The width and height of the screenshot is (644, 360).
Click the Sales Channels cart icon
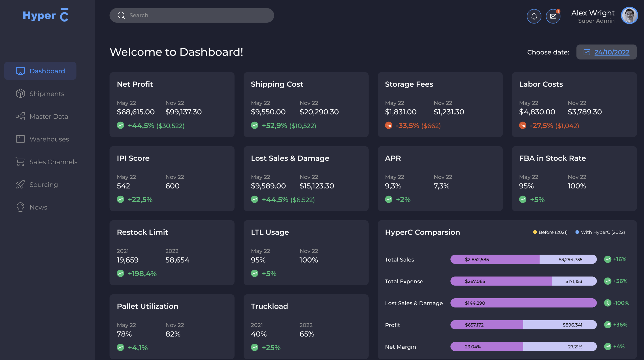pyautogui.click(x=20, y=162)
